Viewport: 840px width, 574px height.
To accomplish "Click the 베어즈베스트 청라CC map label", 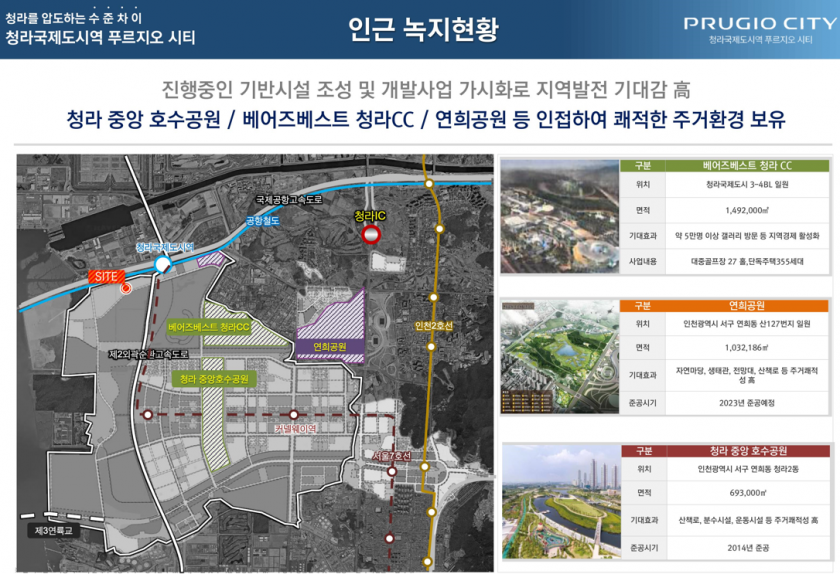I will 209,327.
